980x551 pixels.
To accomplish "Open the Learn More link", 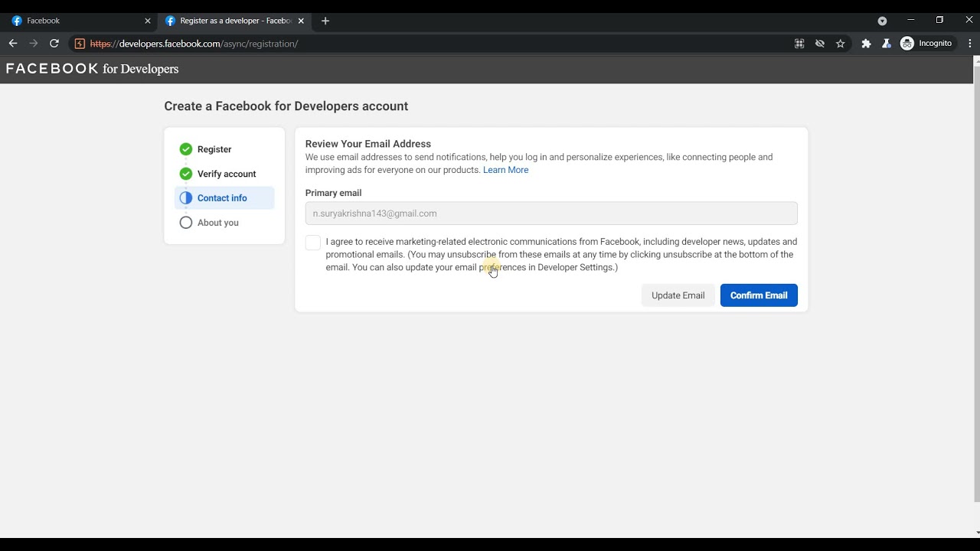I will click(x=505, y=170).
